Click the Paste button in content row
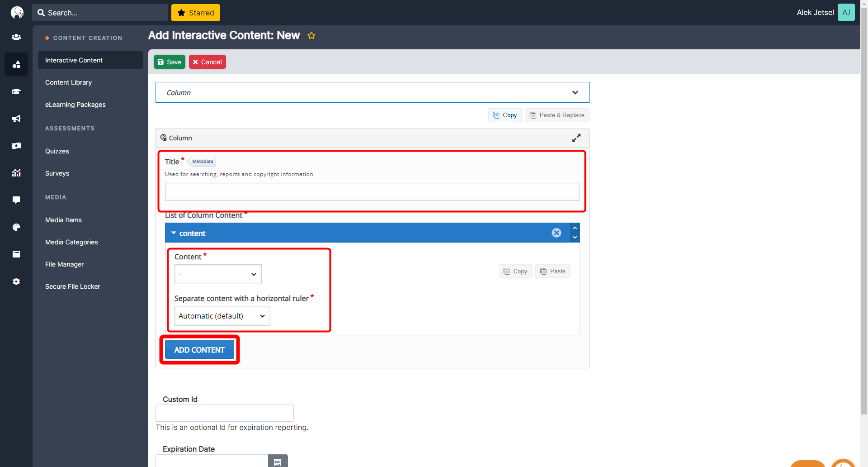The width and height of the screenshot is (868, 467). click(553, 271)
